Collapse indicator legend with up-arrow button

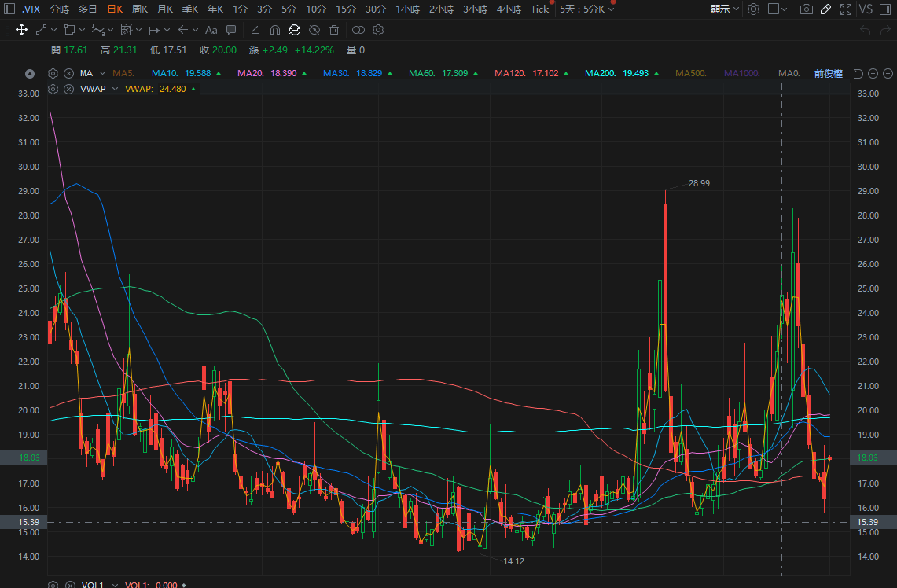coord(30,73)
